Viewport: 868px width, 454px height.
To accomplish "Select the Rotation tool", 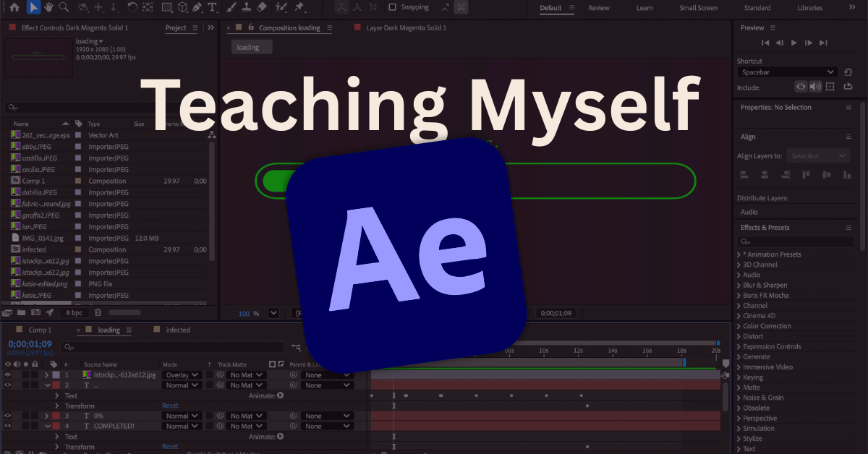I will 132,8.
